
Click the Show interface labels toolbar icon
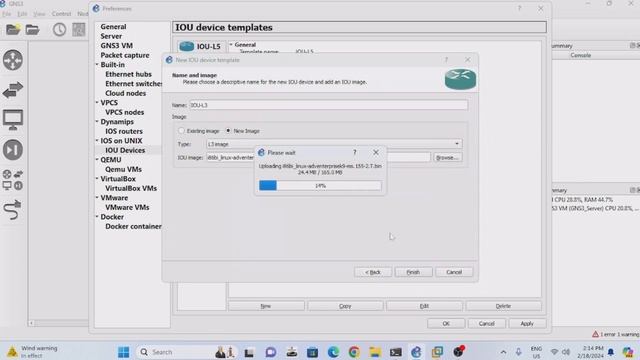coord(79,29)
